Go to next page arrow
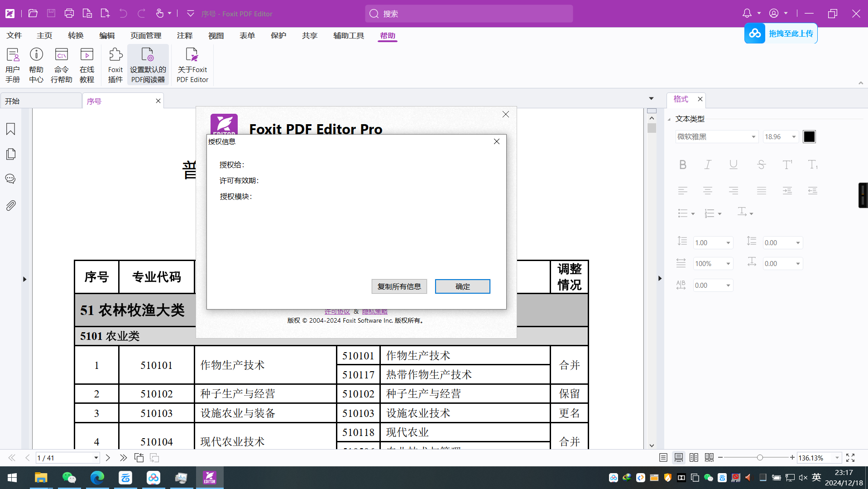Viewport: 868px width, 489px height. coord(108,458)
